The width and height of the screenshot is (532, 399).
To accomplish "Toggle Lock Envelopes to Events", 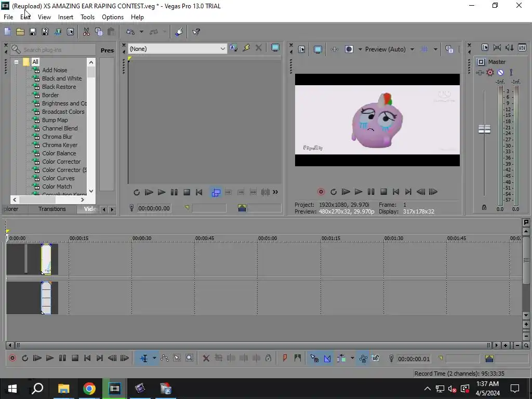I will pyautogui.click(x=363, y=358).
